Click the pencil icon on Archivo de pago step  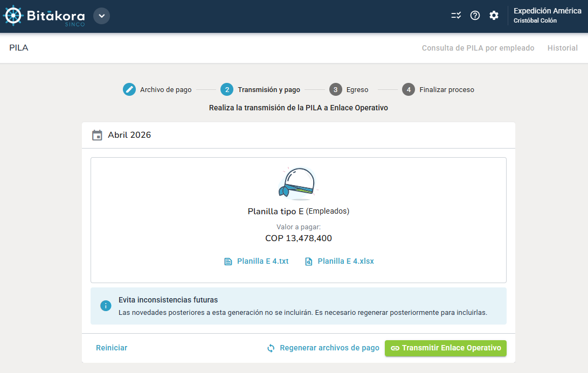129,89
